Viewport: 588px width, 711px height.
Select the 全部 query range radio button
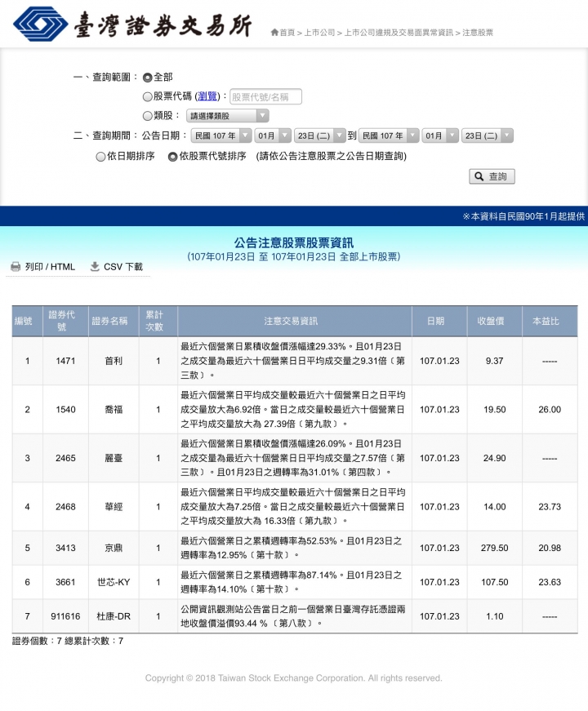148,78
